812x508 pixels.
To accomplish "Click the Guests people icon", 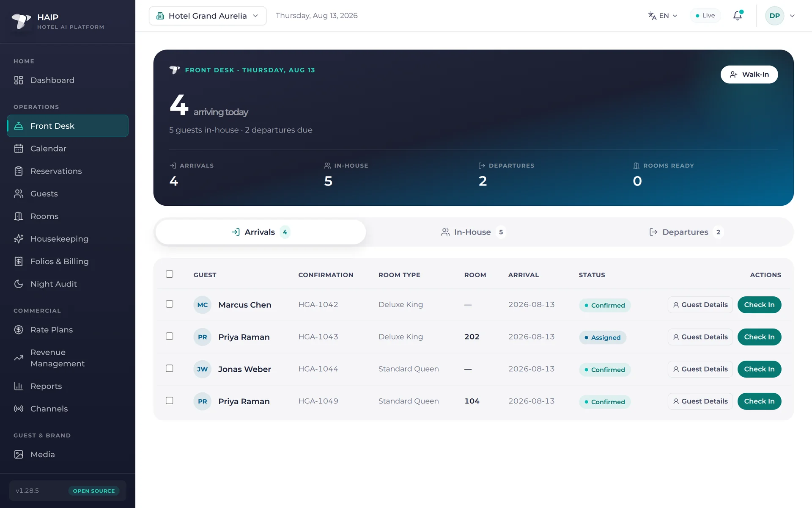I will click(x=19, y=194).
